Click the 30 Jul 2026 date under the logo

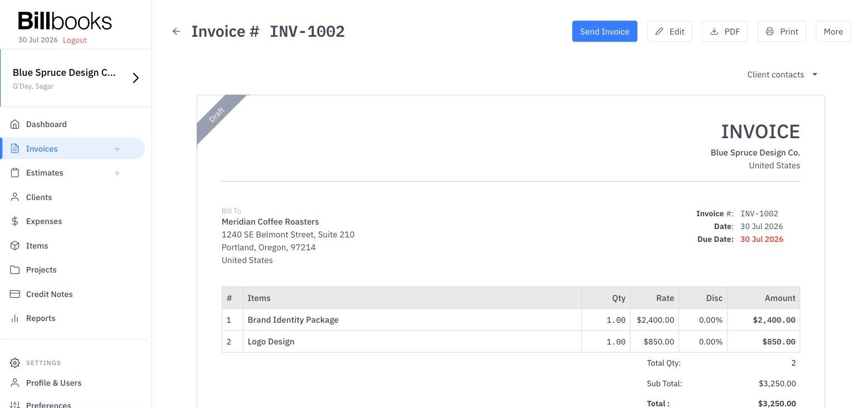38,40
